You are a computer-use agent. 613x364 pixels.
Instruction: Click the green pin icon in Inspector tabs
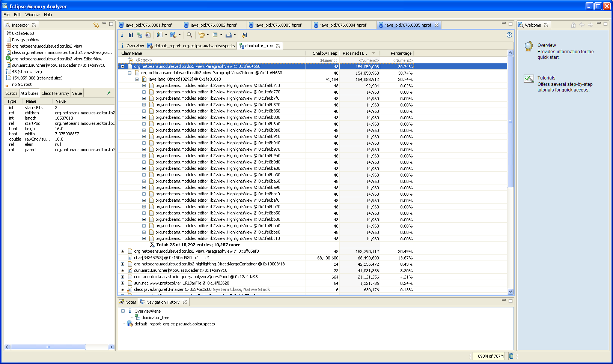coord(109,93)
